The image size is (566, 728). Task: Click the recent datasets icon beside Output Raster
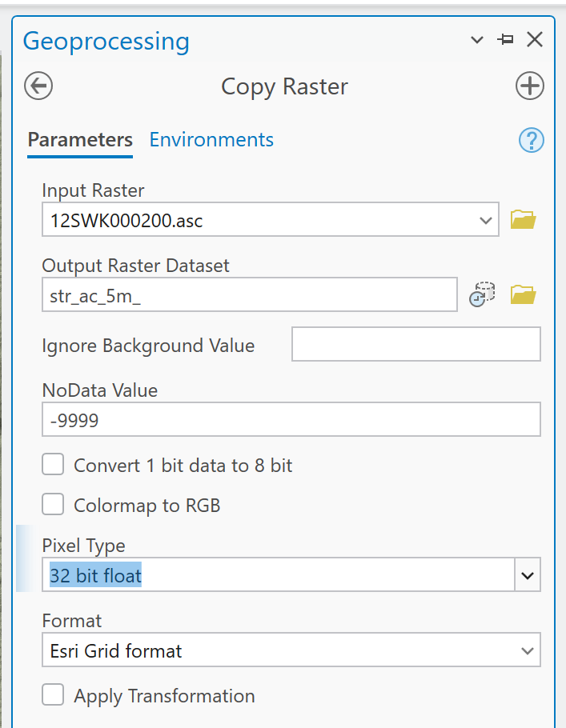pos(481,294)
